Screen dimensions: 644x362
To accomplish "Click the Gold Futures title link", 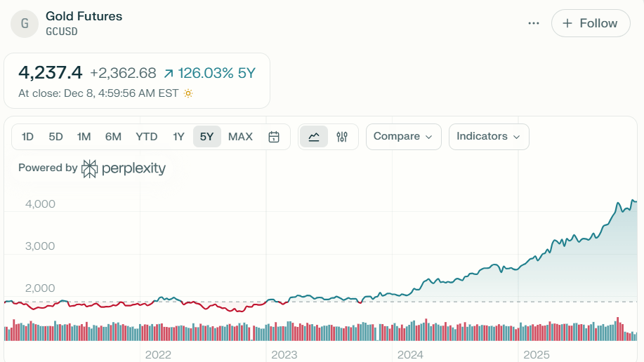I will click(x=84, y=16).
